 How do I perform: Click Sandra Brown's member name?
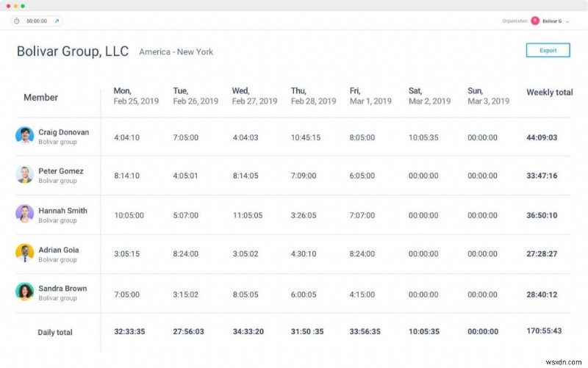[x=62, y=289]
